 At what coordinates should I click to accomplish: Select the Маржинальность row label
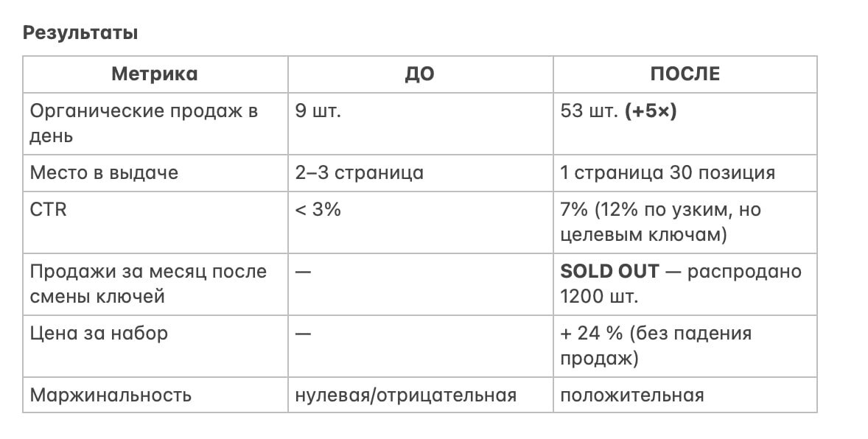click(111, 395)
